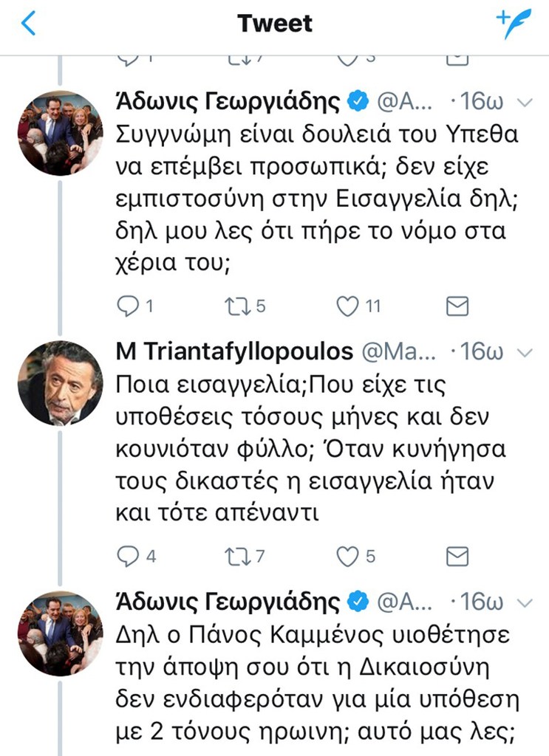Reply to the M Triantafyllopoulos tweet

tap(129, 556)
